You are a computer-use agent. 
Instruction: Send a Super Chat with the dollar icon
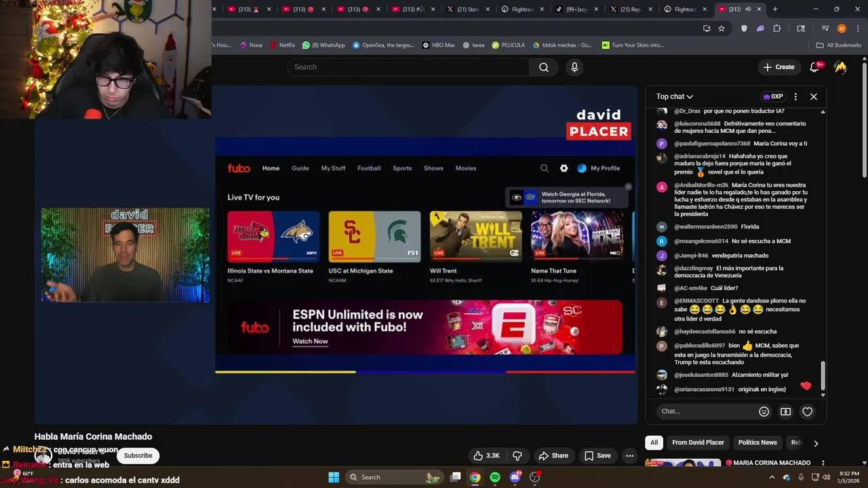pyautogui.click(x=785, y=411)
